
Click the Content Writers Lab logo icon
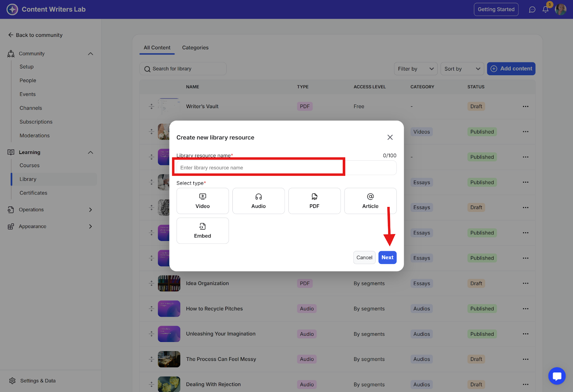pos(12,9)
